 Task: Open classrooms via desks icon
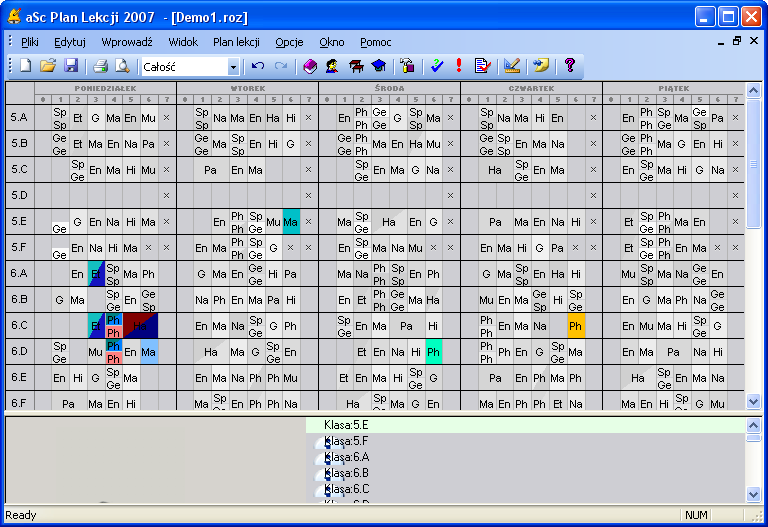point(356,66)
